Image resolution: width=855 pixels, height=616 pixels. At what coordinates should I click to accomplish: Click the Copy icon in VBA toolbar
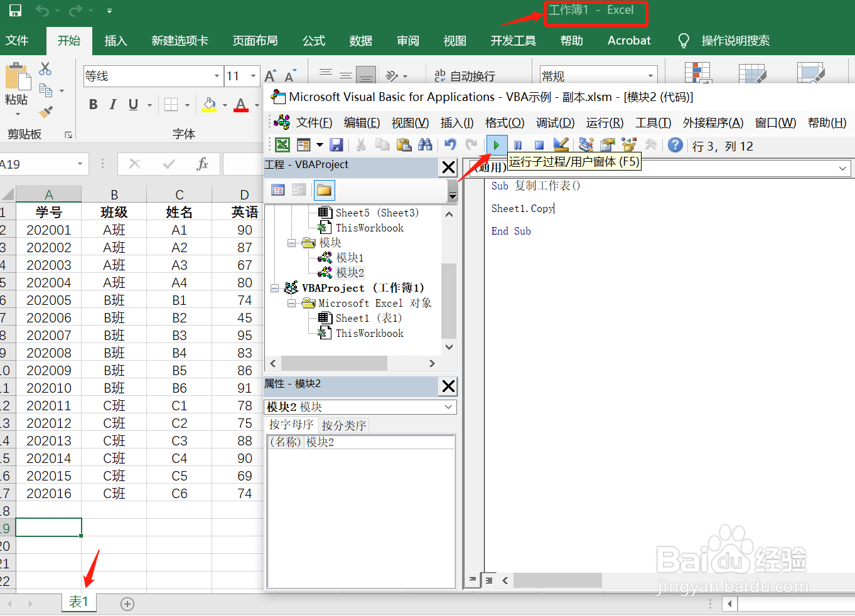[x=382, y=146]
